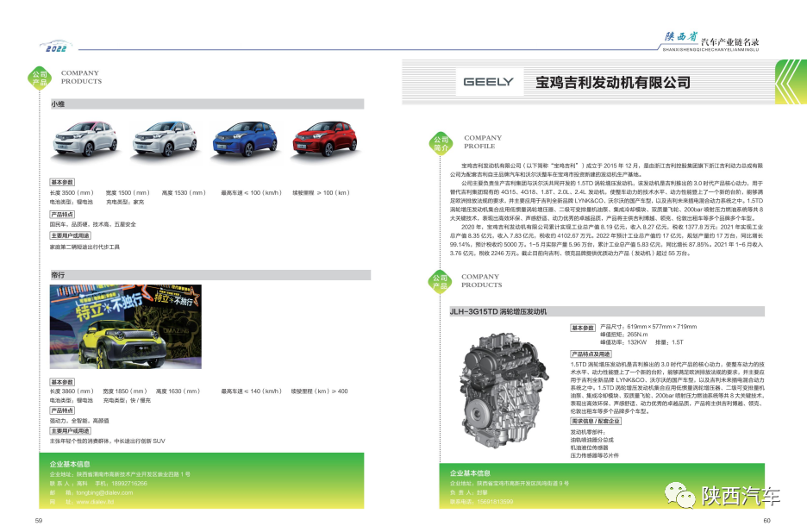Viewport: 807px width, 532px height.
Task: Click the 产品特点 label under 小维
Action: coord(62,215)
